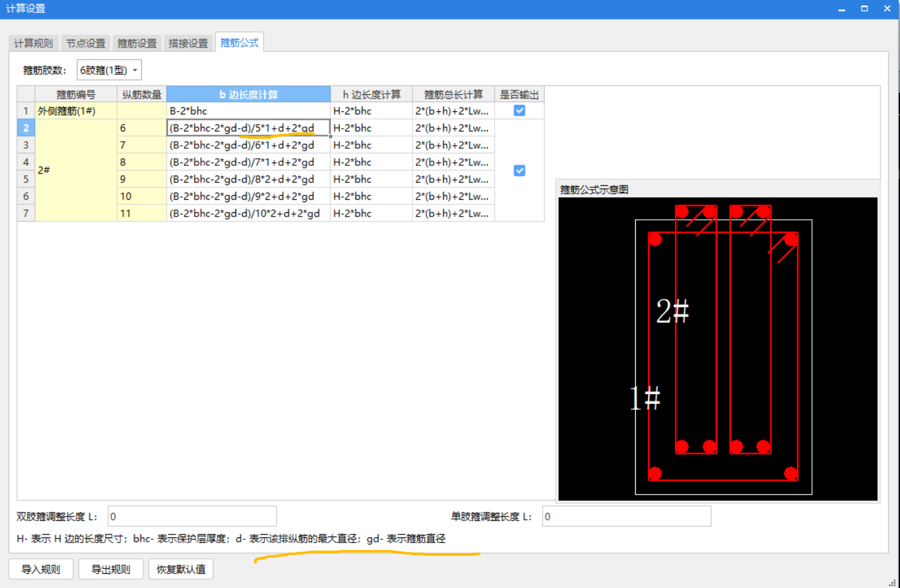Select the 纵筋数量 cell with value 7
Image resolution: width=900 pixels, height=588 pixels.
[142, 145]
